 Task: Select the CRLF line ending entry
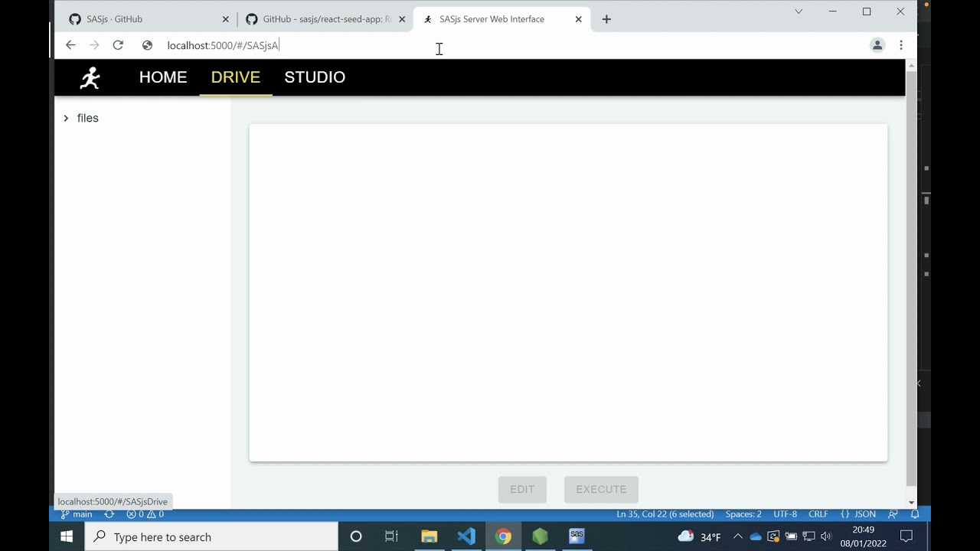pos(818,514)
